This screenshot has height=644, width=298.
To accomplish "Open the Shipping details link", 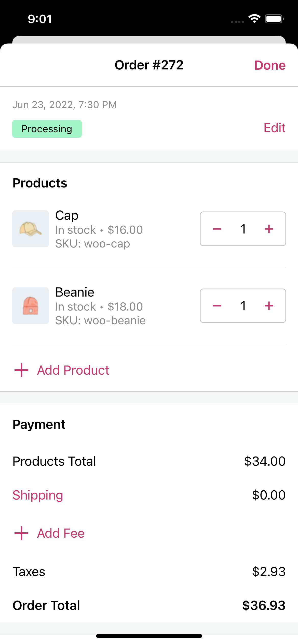I will pyautogui.click(x=38, y=495).
